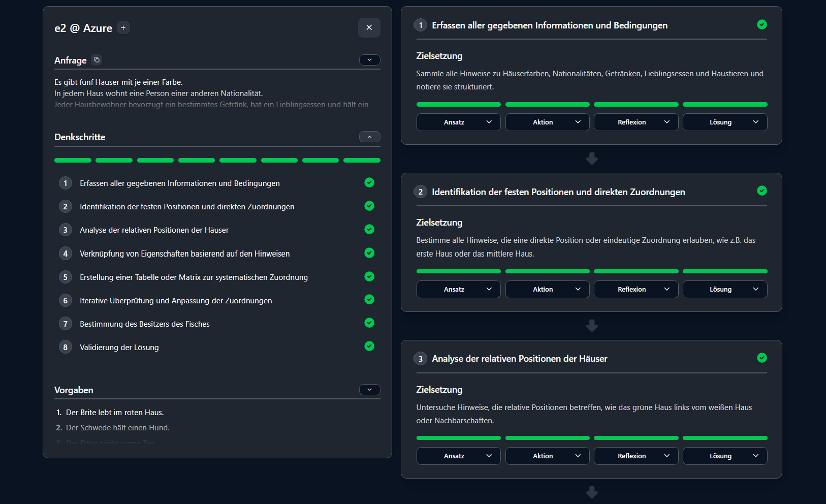826x504 pixels.
Task: Click green check icon in step 1 card header
Action: [761, 24]
